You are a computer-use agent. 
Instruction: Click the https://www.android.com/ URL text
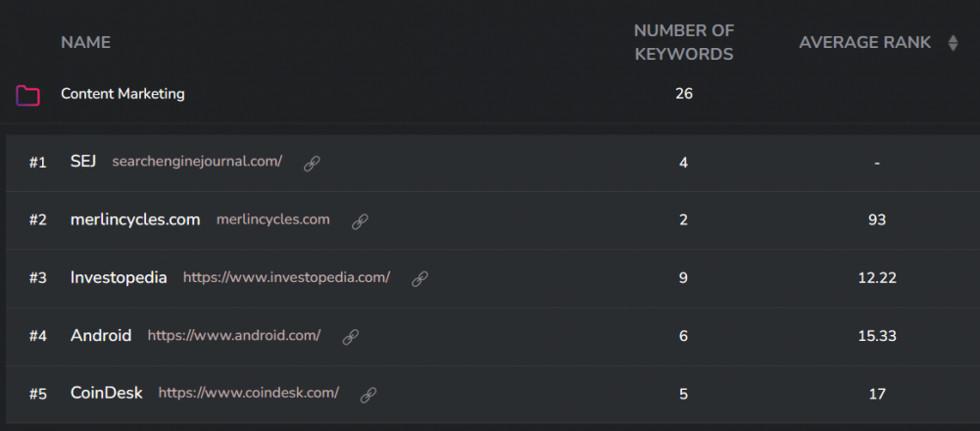[x=234, y=335]
